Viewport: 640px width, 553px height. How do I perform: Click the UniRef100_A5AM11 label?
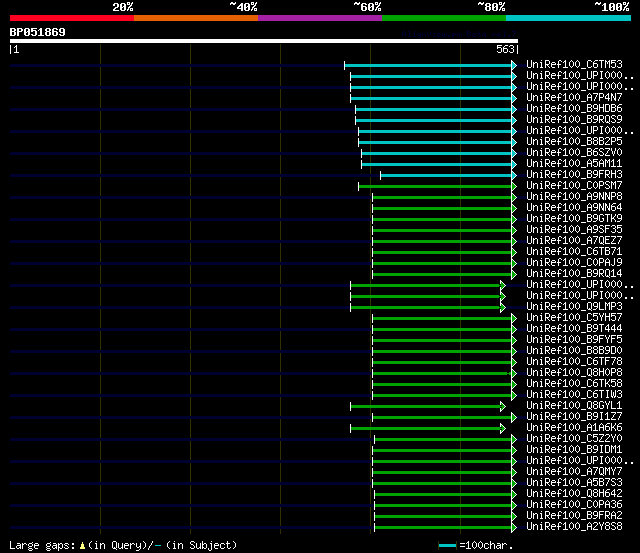574,164
